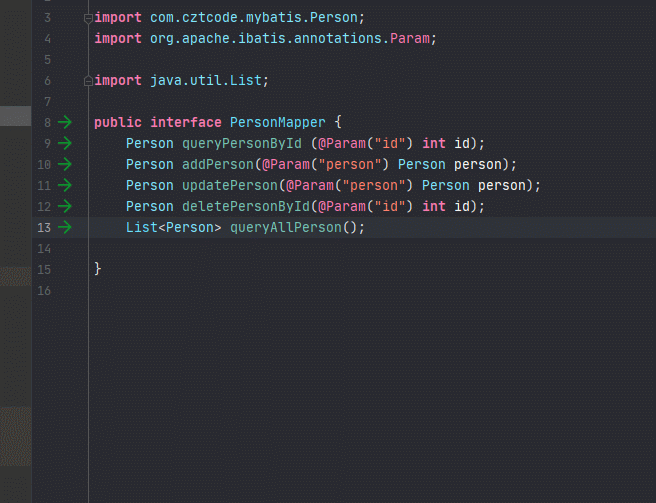
Task: Click the Param class in the line 4 import
Action: coord(410,38)
